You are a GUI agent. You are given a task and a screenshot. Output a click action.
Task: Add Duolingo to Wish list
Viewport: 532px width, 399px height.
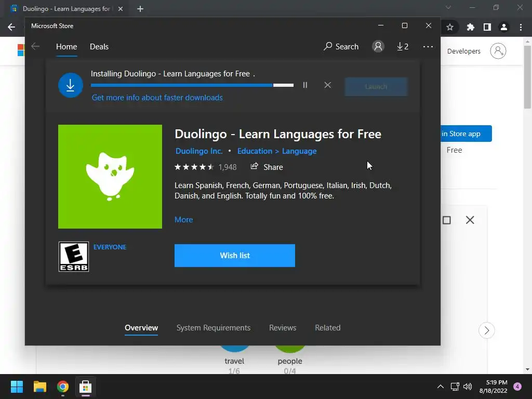(235, 256)
